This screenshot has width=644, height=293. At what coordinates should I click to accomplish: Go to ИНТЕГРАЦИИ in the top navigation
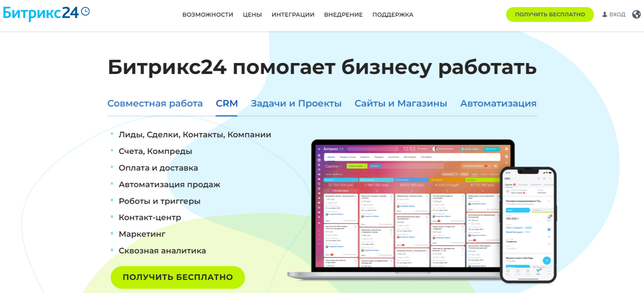293,15
